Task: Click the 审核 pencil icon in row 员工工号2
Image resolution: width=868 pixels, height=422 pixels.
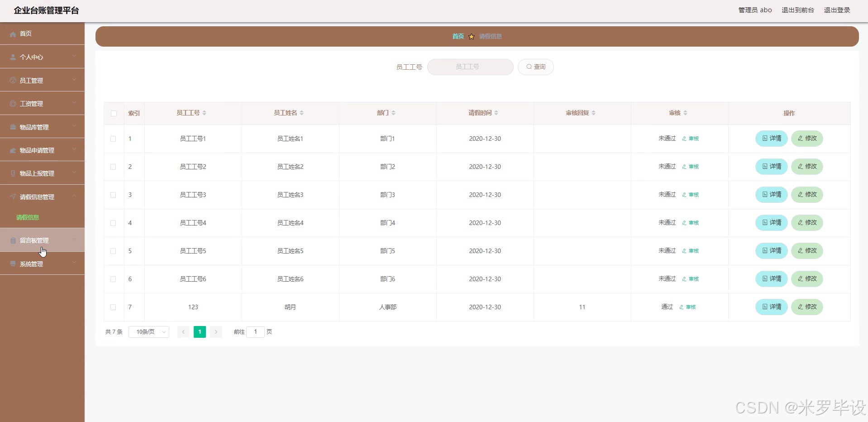Action: coord(684,167)
